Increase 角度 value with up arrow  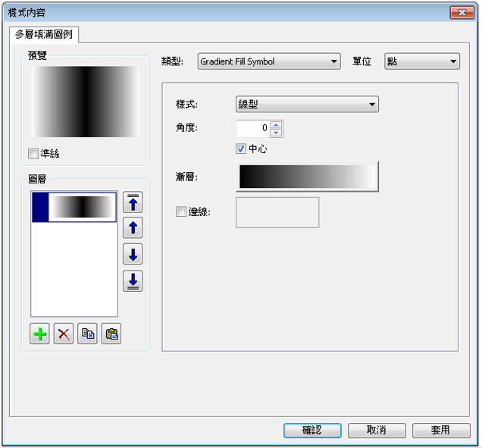tap(276, 125)
